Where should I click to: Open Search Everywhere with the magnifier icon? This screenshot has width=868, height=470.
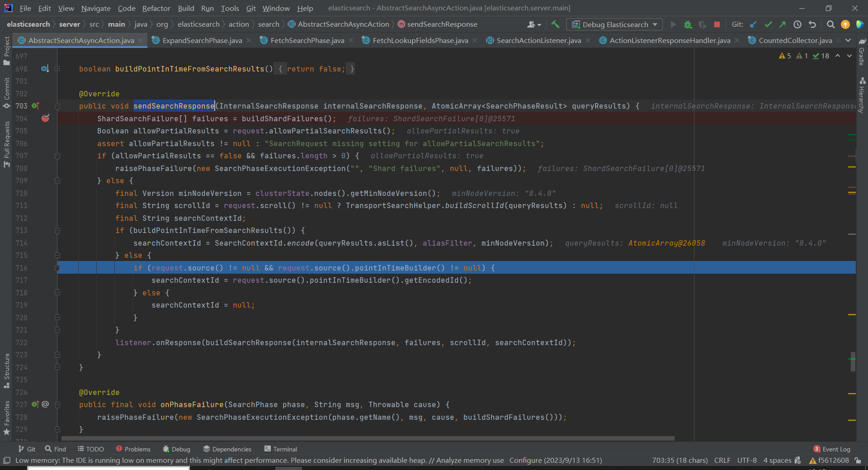coord(830,24)
